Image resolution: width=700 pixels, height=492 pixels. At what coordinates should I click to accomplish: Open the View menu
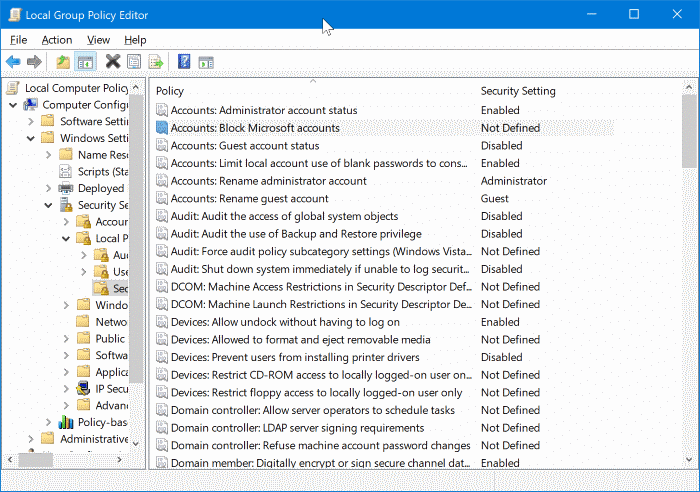98,40
